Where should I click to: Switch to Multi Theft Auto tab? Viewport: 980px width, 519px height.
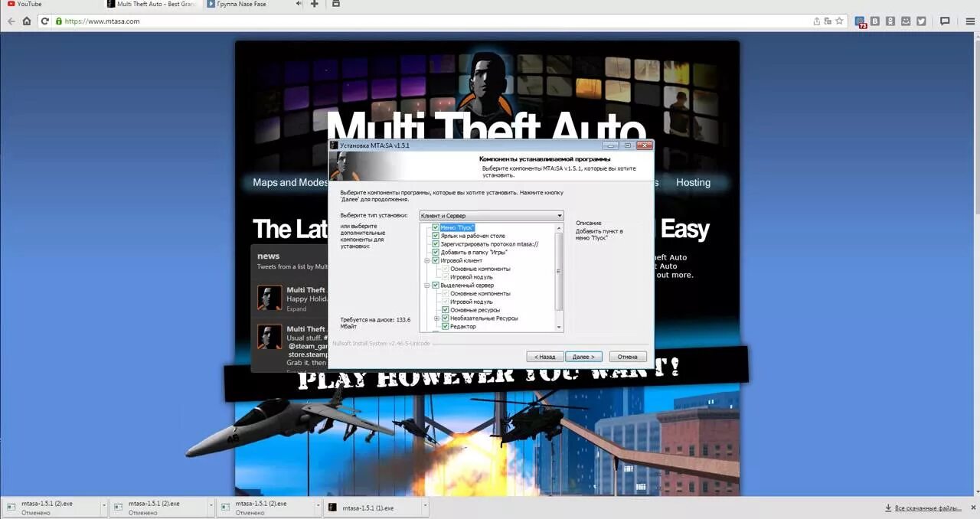[x=152, y=4]
